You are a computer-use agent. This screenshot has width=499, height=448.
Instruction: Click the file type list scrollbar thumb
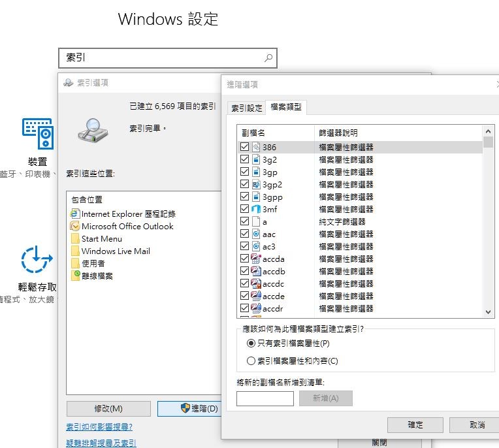click(x=488, y=142)
